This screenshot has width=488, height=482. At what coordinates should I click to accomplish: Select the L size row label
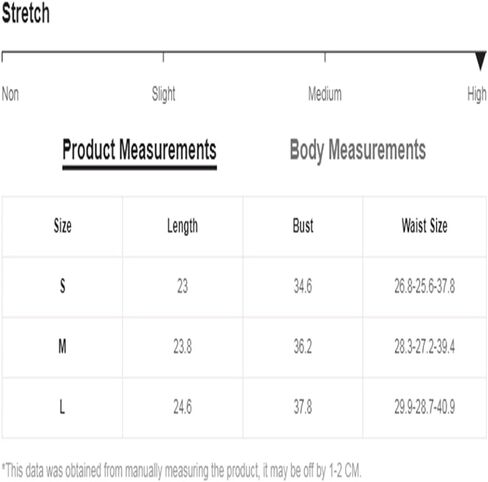click(x=62, y=407)
